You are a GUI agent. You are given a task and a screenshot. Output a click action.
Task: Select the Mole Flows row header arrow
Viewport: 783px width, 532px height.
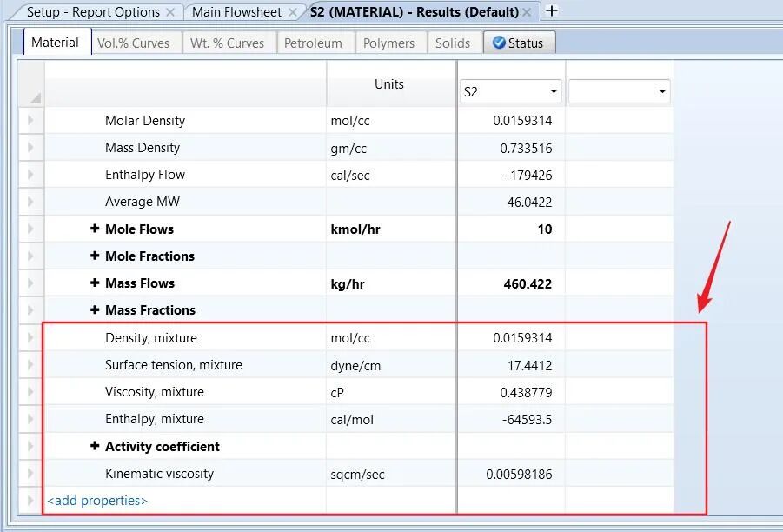(30, 229)
